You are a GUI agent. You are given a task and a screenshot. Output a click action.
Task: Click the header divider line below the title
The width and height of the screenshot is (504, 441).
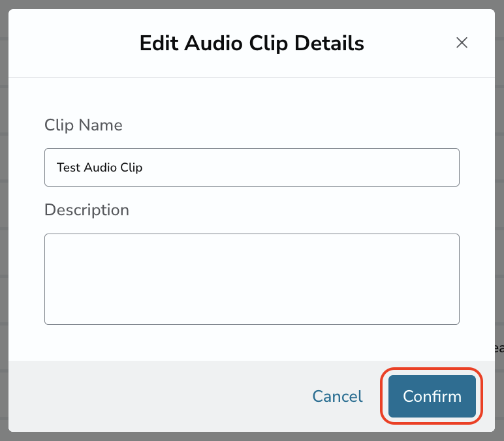(252, 77)
